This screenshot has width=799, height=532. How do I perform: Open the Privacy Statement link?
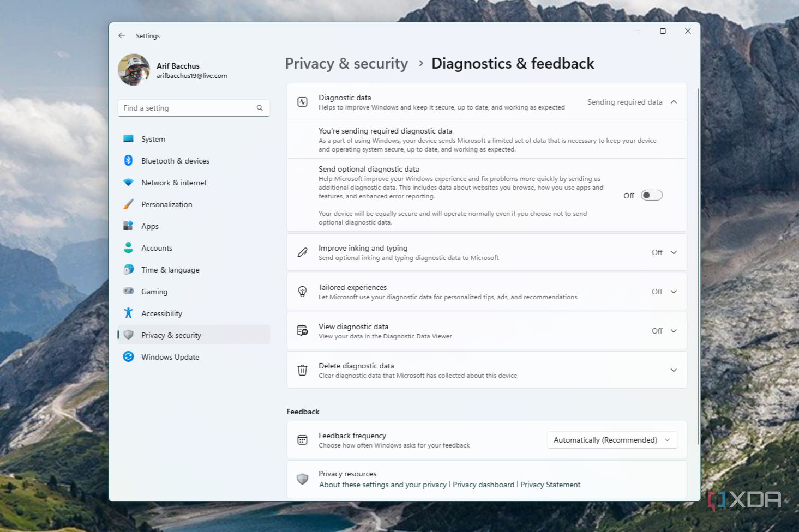(550, 485)
